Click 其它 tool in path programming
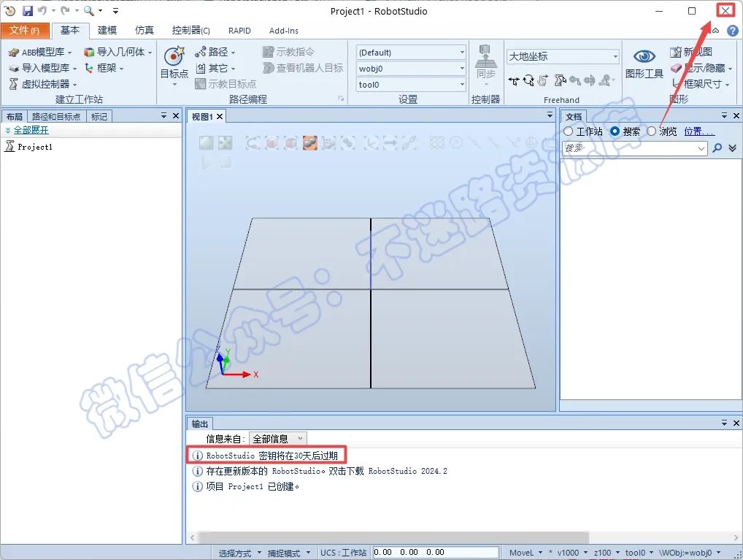This screenshot has width=743, height=560. coord(215,68)
